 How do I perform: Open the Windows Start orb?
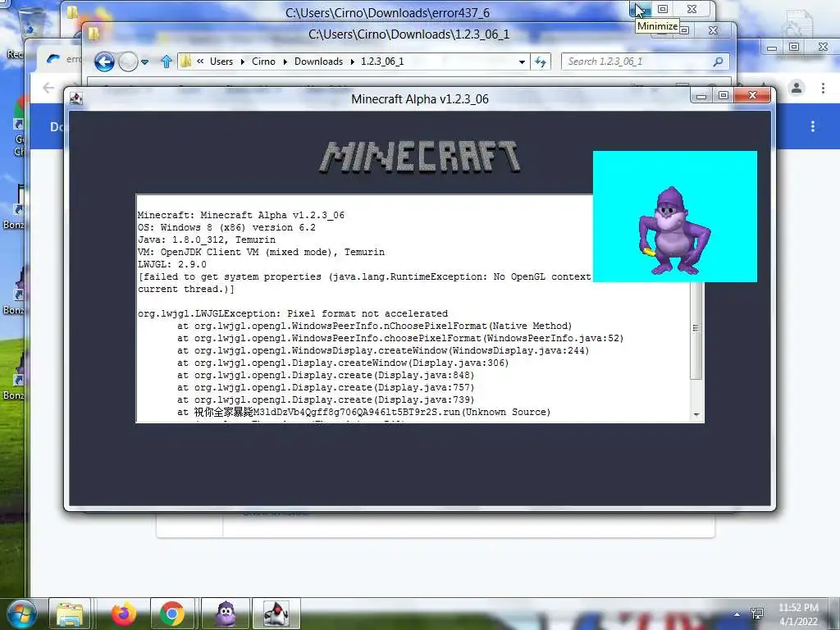(21, 614)
